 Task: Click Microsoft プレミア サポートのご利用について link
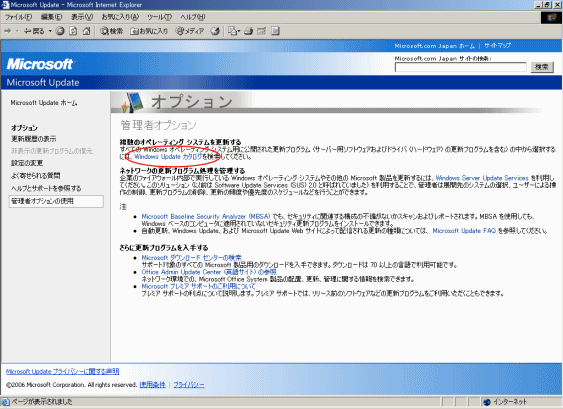point(199,287)
